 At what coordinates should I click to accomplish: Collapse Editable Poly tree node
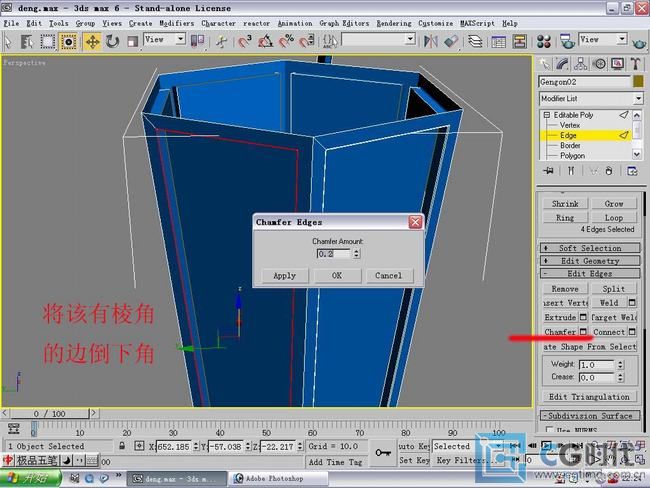point(546,115)
